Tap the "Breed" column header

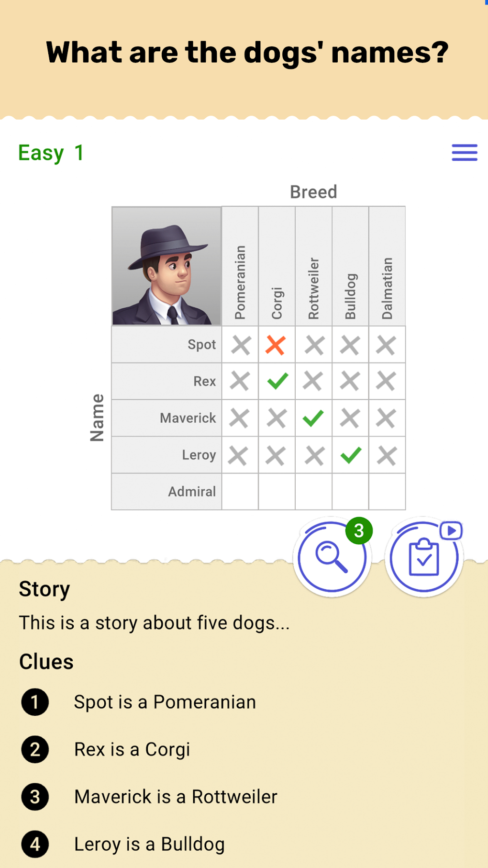tap(314, 192)
